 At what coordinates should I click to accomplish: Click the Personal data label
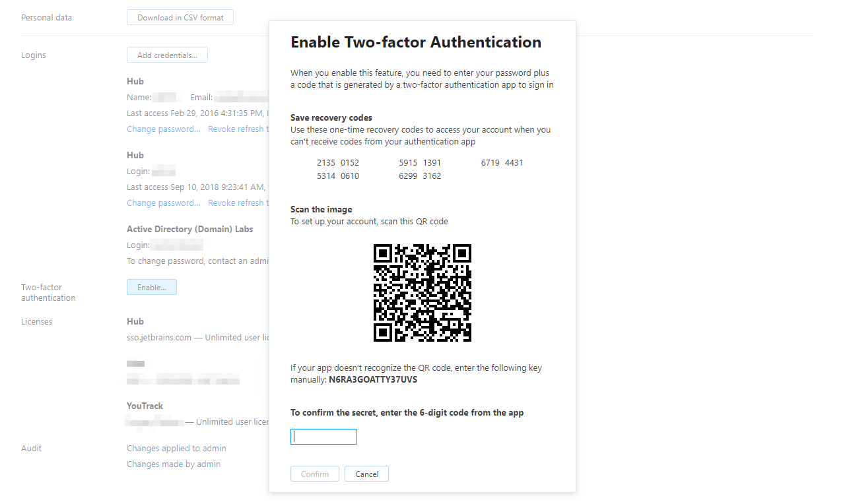pyautogui.click(x=47, y=17)
